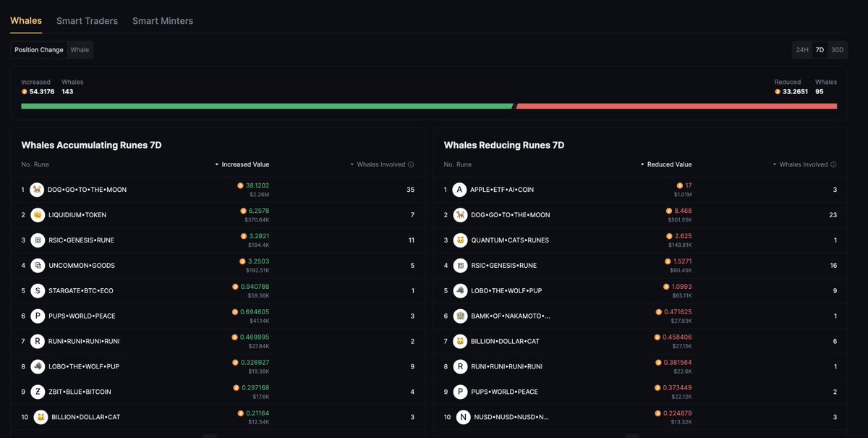Enable the 30D time period
The width and height of the screenshot is (868, 438).
(x=837, y=49)
